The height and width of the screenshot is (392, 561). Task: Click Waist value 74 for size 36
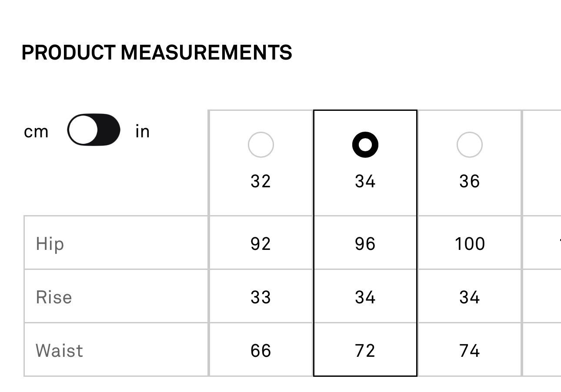470,351
